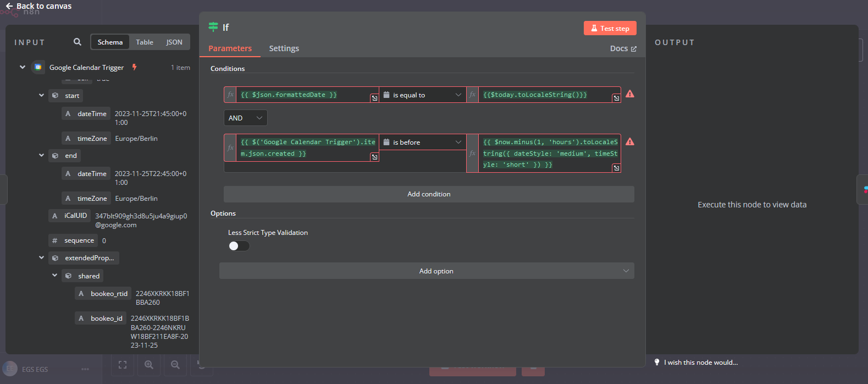Click the canvas zoom out icon

[x=175, y=364]
